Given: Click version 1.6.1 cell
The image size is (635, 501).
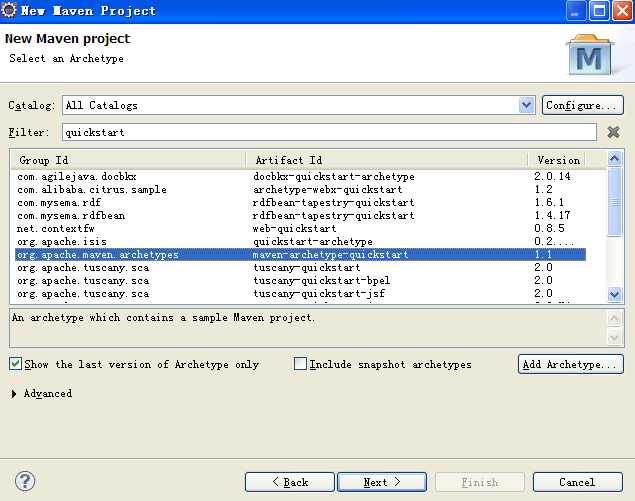Looking at the screenshot, I should (549, 202).
